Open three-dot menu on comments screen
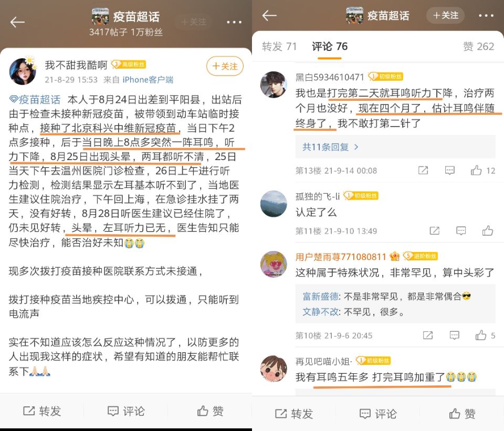 coord(486,15)
